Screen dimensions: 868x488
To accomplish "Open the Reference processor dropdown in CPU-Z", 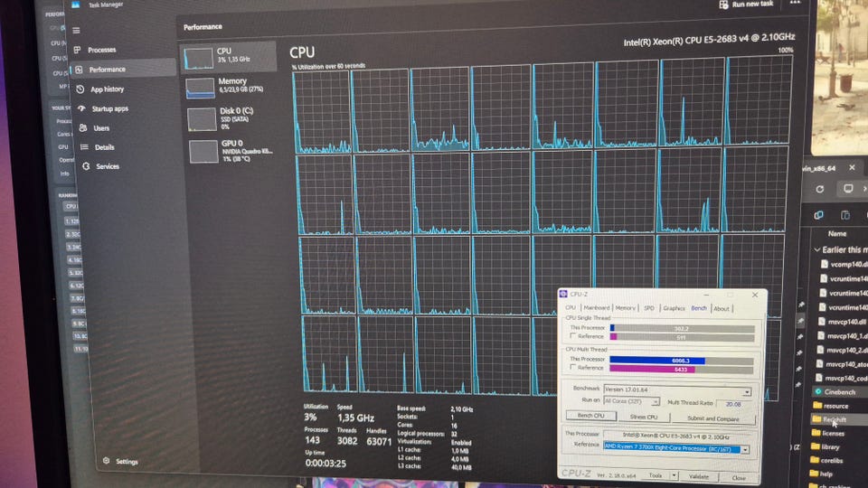I will click(676, 447).
